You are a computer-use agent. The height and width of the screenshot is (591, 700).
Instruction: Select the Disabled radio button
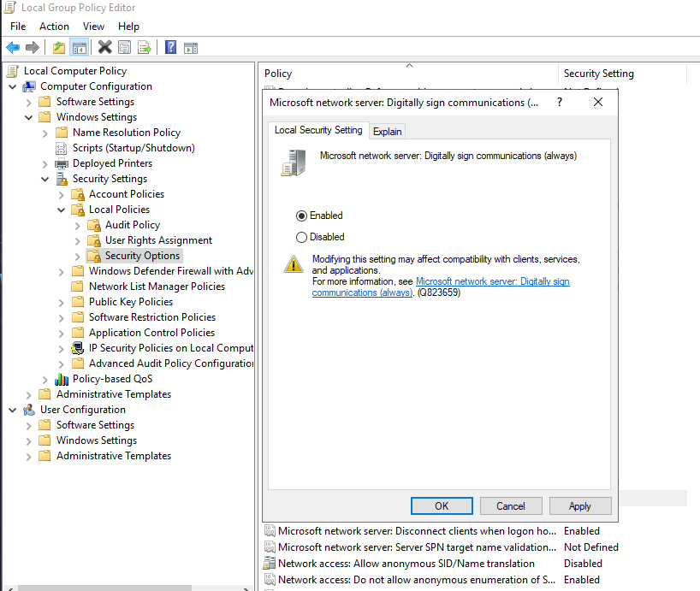point(301,237)
